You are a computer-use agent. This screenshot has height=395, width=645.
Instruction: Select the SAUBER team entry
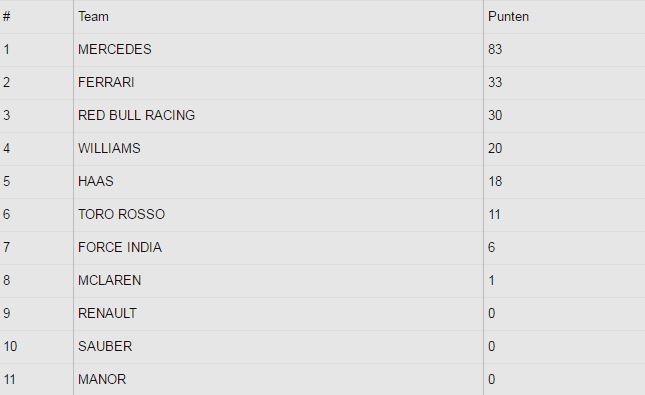(105, 346)
